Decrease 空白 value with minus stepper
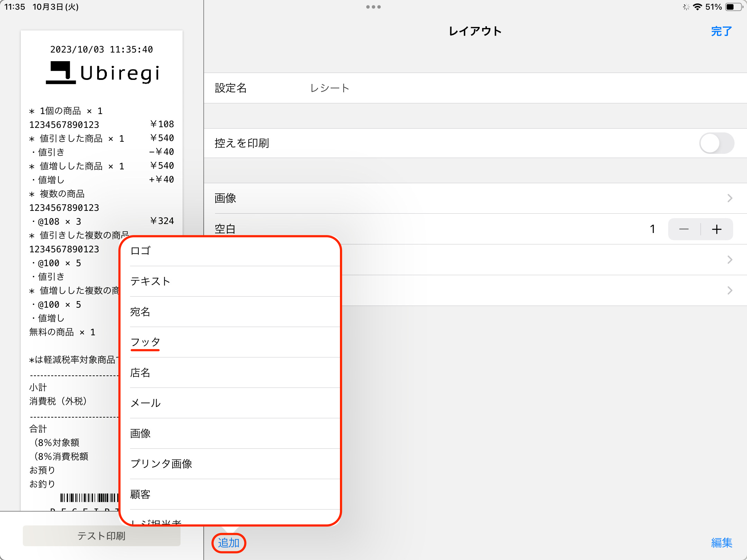The image size is (747, 560). pyautogui.click(x=684, y=229)
